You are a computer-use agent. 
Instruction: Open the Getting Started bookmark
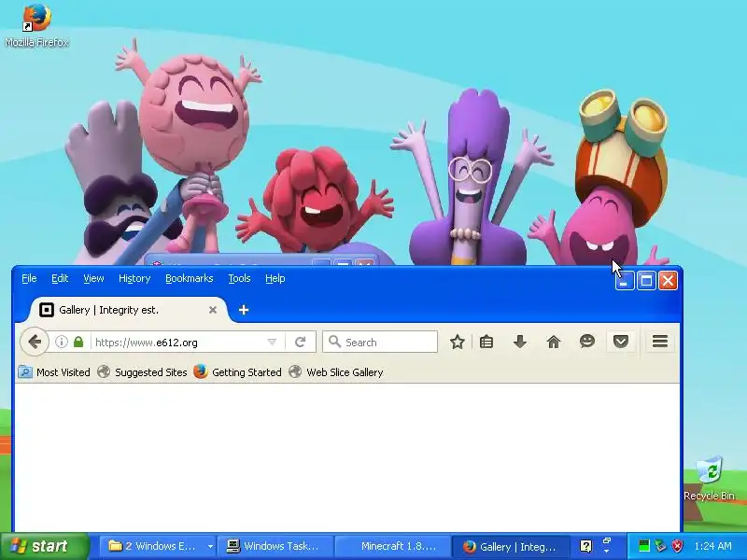point(238,372)
